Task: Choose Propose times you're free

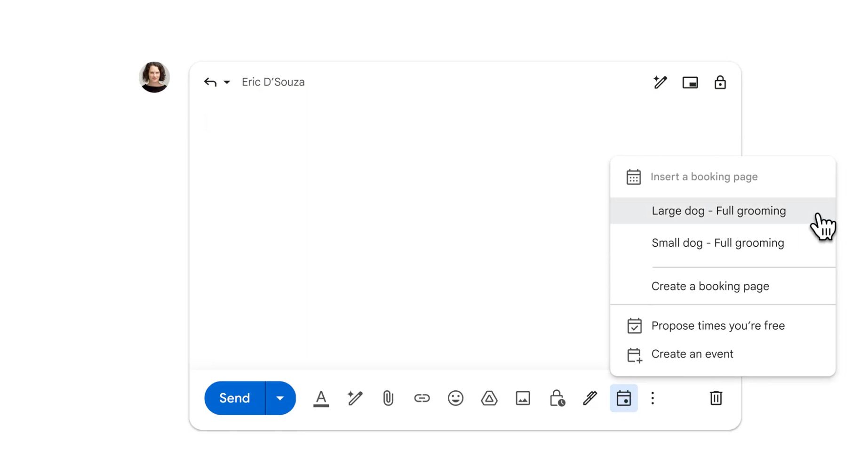Action: pyautogui.click(x=717, y=326)
